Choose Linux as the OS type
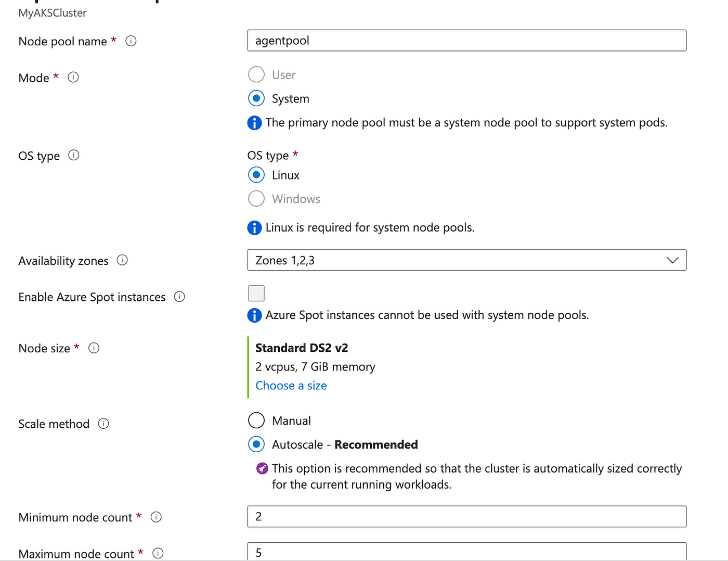The image size is (728, 561). 256,175
